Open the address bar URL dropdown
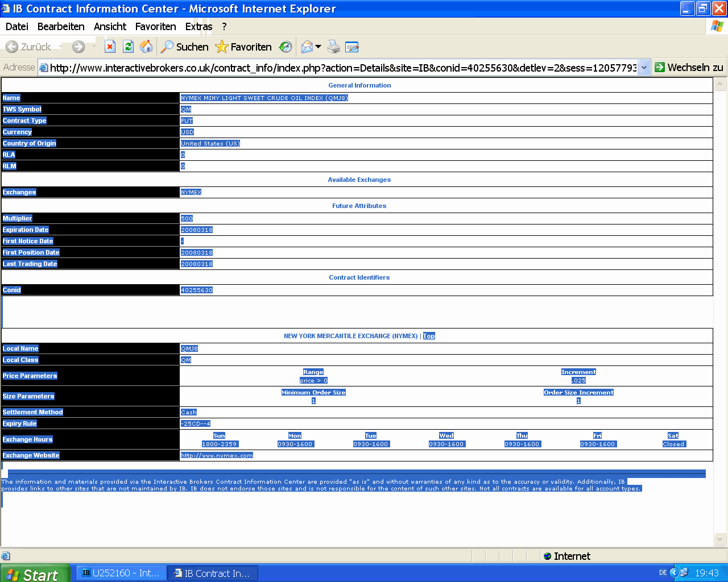 (x=644, y=68)
